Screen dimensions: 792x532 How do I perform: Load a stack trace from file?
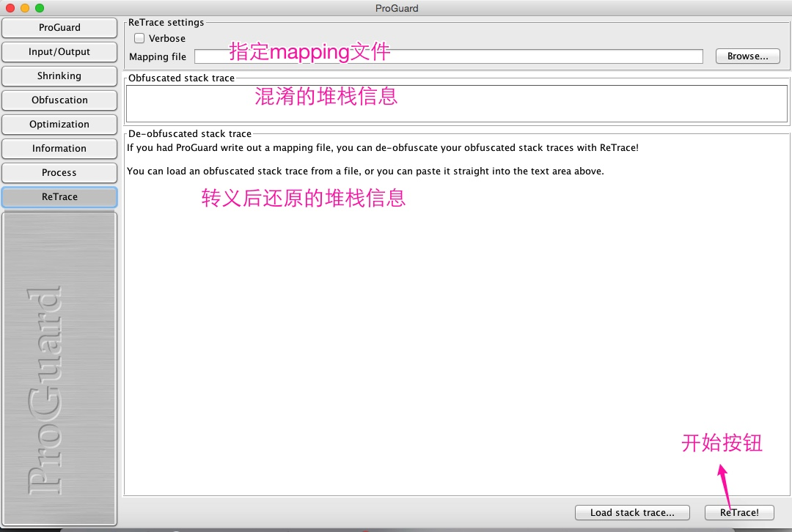(x=632, y=513)
